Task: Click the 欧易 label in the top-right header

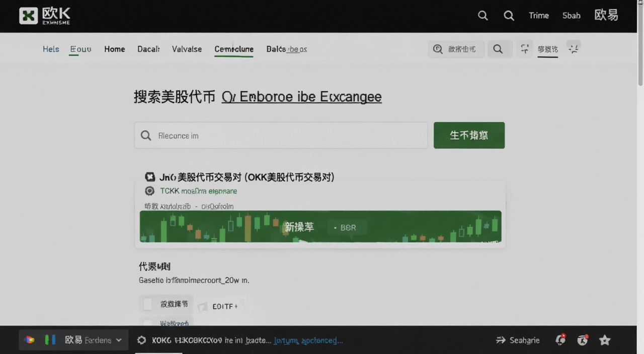Action: (x=606, y=15)
